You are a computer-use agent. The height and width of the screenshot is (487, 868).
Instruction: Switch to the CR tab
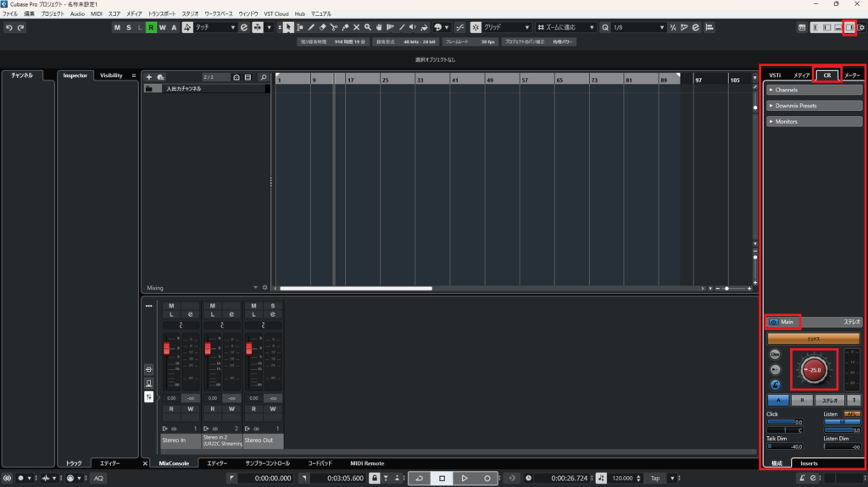[827, 75]
